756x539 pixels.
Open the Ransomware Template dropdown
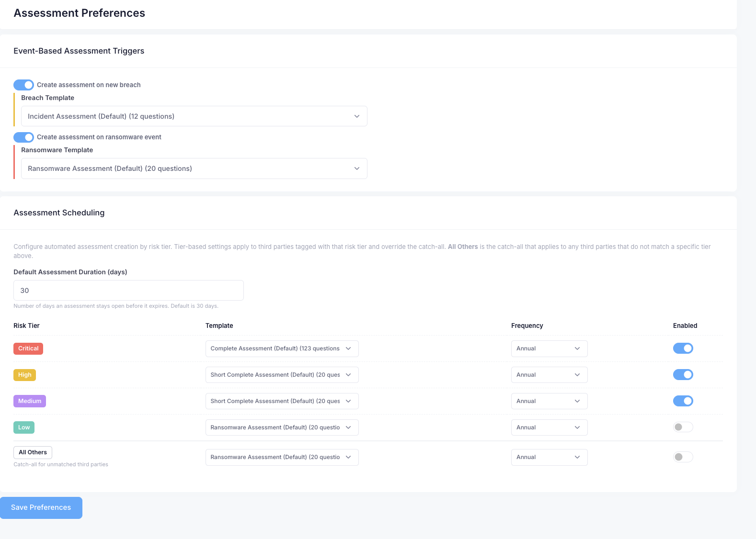pyautogui.click(x=194, y=168)
